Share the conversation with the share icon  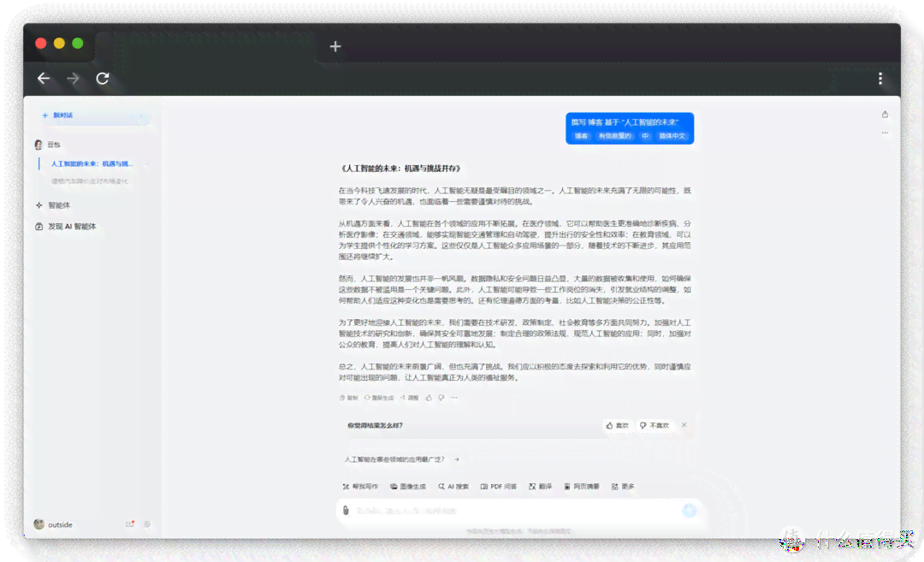[885, 115]
